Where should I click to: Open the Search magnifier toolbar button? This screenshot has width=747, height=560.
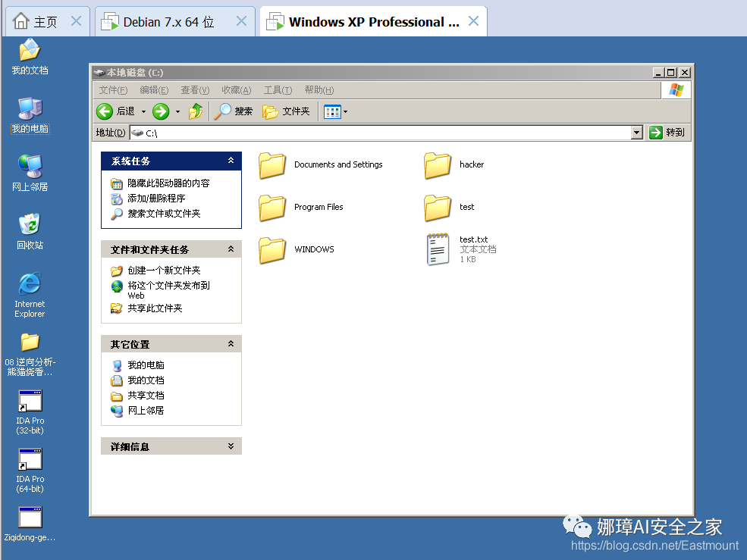pos(233,111)
